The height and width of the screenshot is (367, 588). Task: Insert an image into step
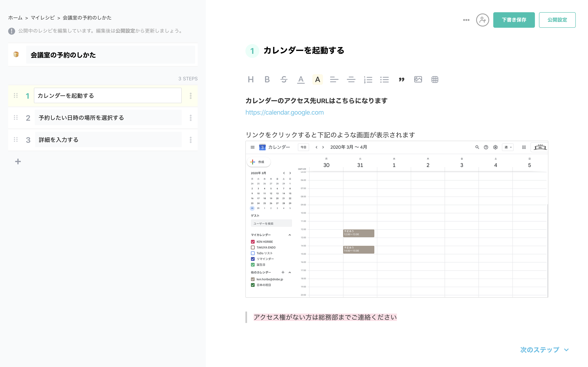tap(418, 79)
